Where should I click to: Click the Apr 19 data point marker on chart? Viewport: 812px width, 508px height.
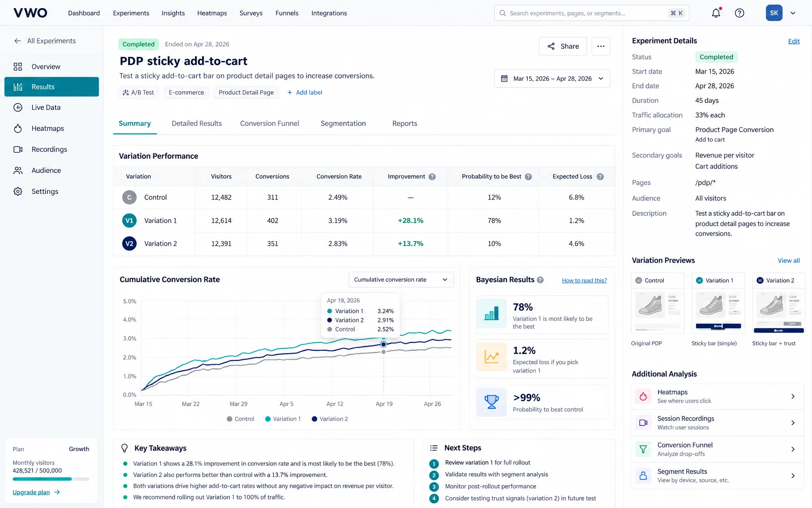tap(383, 345)
